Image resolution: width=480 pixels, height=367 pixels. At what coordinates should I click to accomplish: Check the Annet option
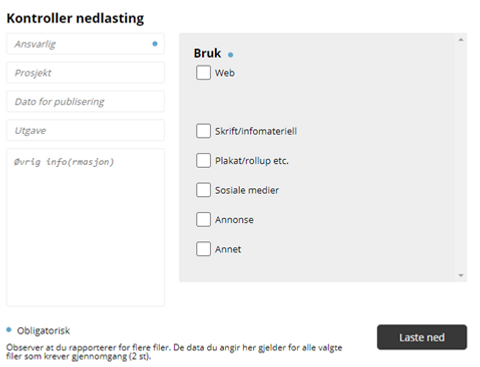pos(203,249)
